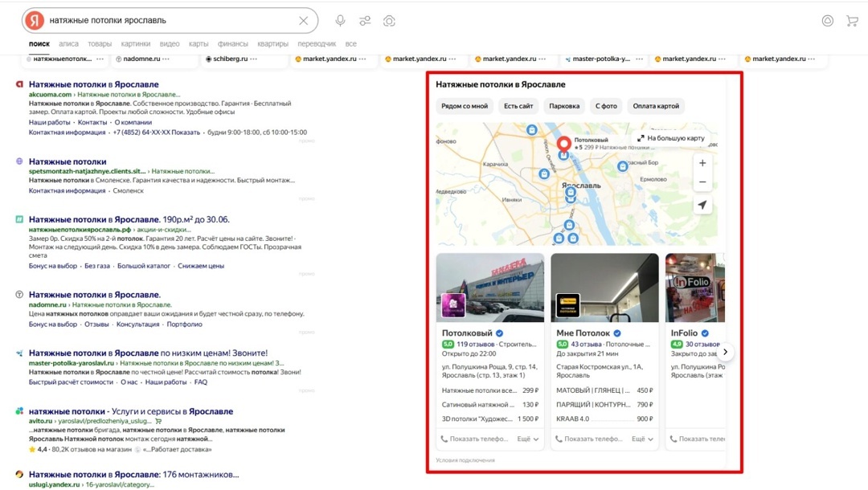This screenshot has width=868, height=490.
Task: Open Большой каталог sitelink
Action: 143,266
